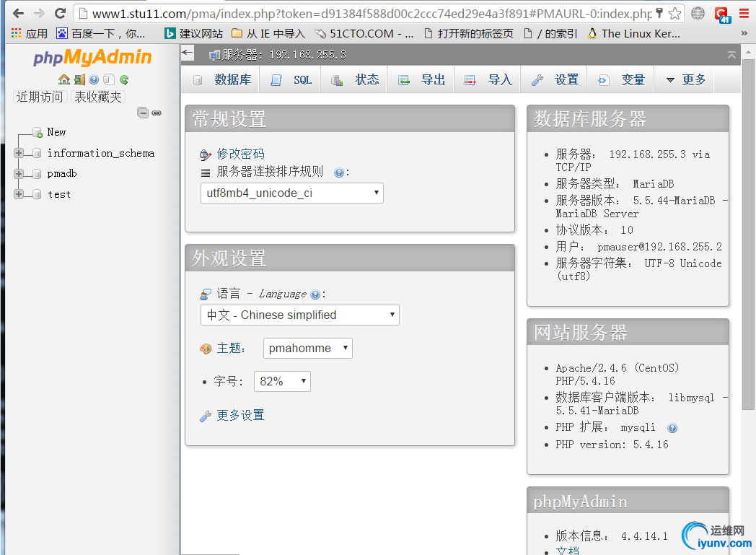This screenshot has width=756, height=555.
Task: Click 更多设置 more settings link
Action: [240, 416]
